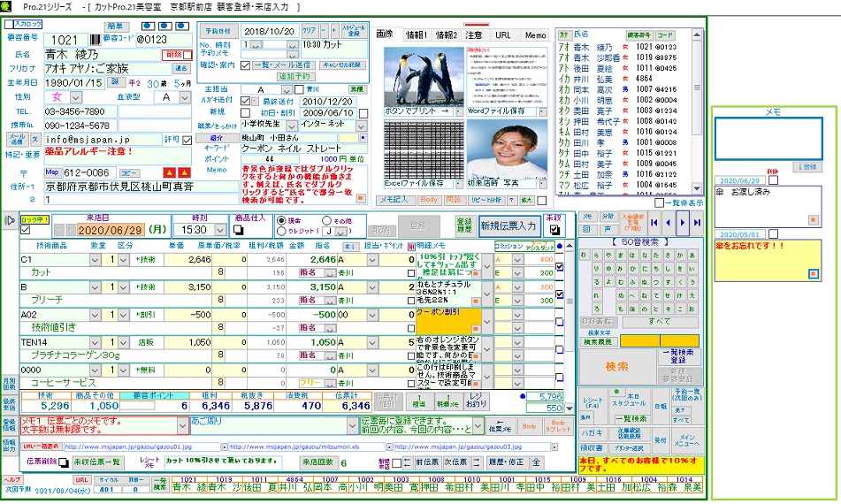Image resolution: width=841 pixels, height=504 pixels.
Task: Open the Map button for postal code
Action: coord(51,172)
